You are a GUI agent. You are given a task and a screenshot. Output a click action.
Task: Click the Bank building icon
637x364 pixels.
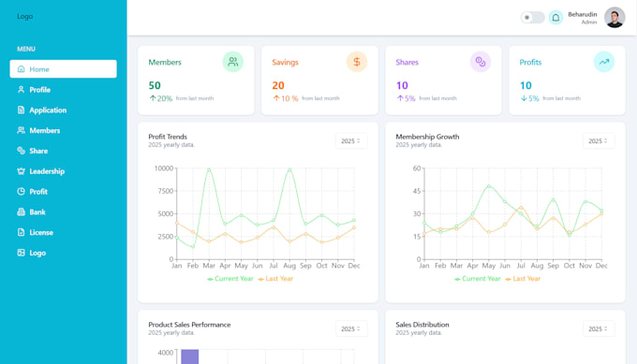(x=22, y=211)
